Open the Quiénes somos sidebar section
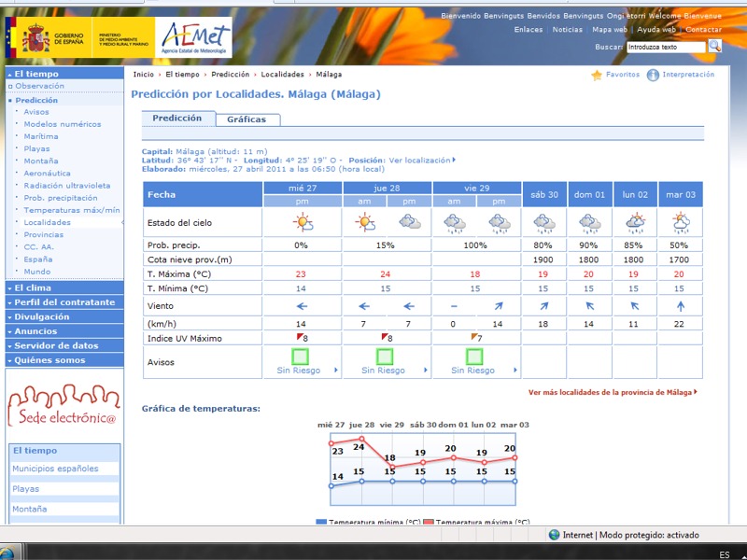The width and height of the screenshot is (747, 560). point(49,360)
